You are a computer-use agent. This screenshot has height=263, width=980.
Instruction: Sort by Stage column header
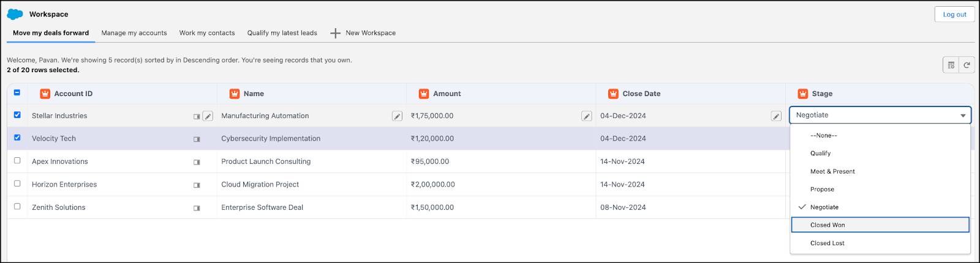point(822,94)
